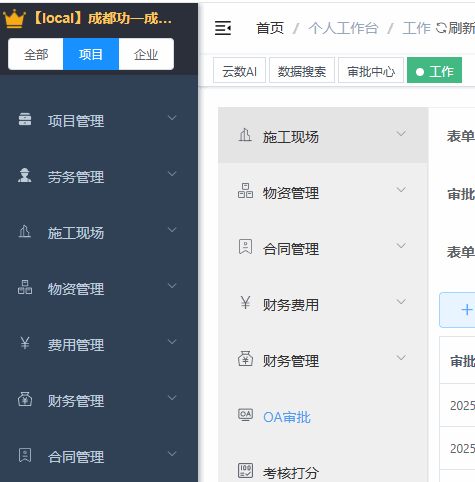Expand 项目管理 chevron in dark sidebar
Screen dimensions: 475x482
[172, 118]
